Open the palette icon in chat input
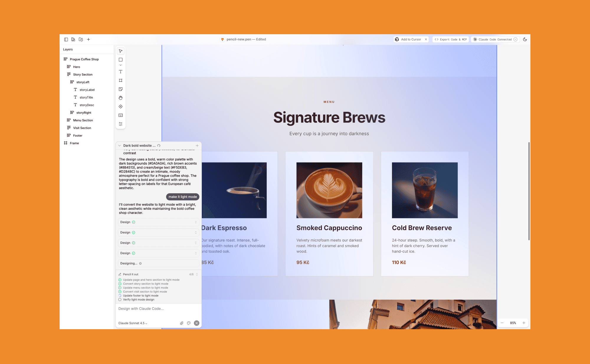590x364 pixels. [189, 323]
